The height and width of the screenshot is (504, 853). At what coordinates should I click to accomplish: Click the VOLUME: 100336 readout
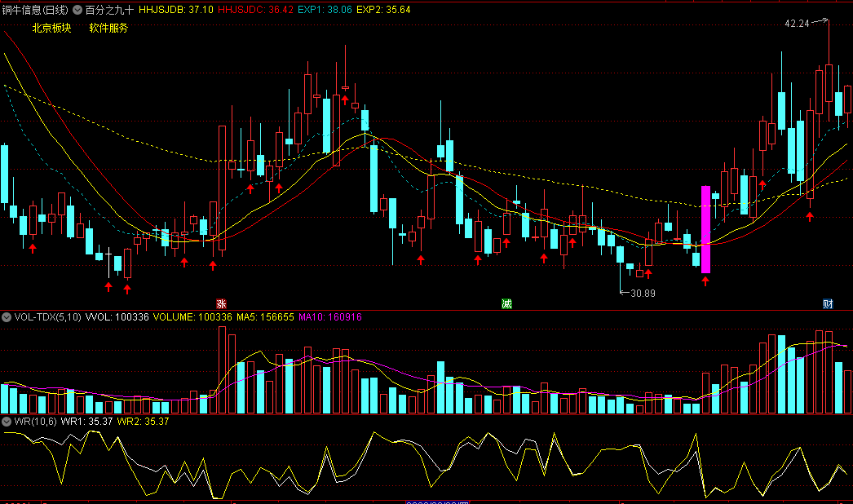coord(192,316)
